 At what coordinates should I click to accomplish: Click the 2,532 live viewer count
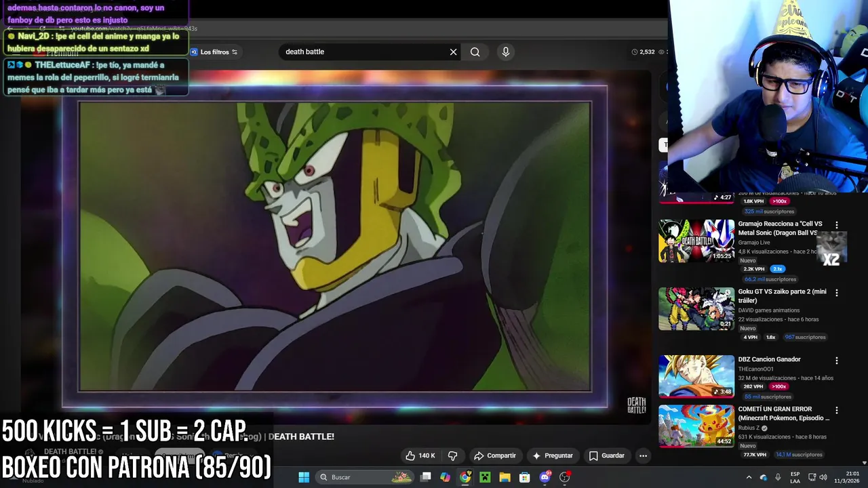tap(643, 52)
